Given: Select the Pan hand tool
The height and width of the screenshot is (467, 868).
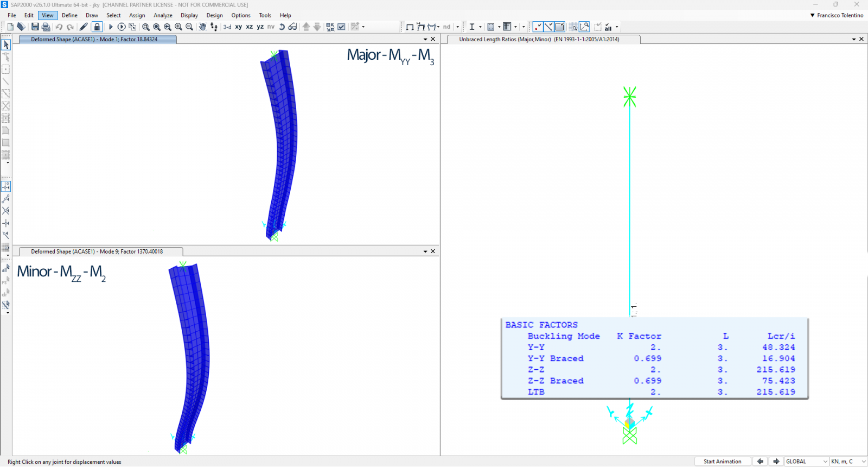Looking at the screenshot, I should point(202,27).
